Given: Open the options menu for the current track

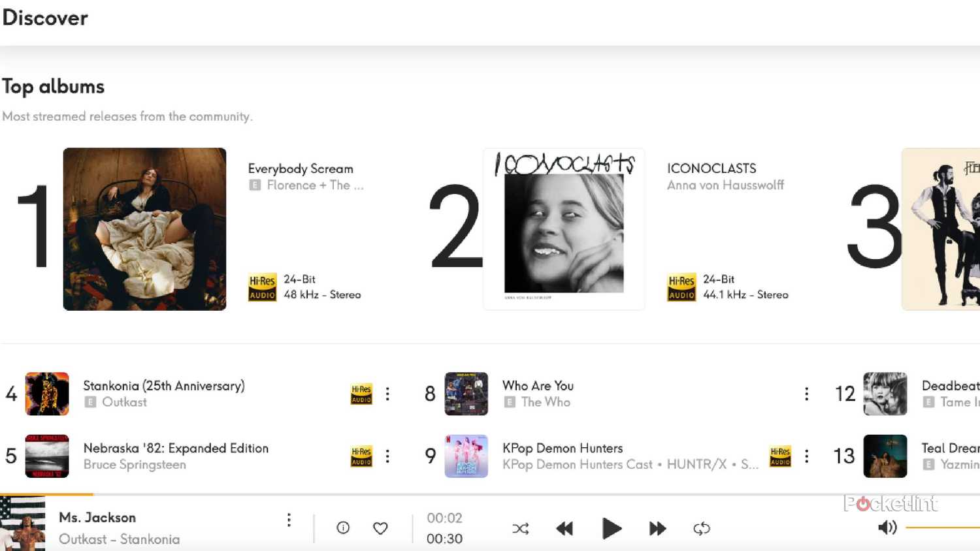Looking at the screenshot, I should pyautogui.click(x=289, y=519).
